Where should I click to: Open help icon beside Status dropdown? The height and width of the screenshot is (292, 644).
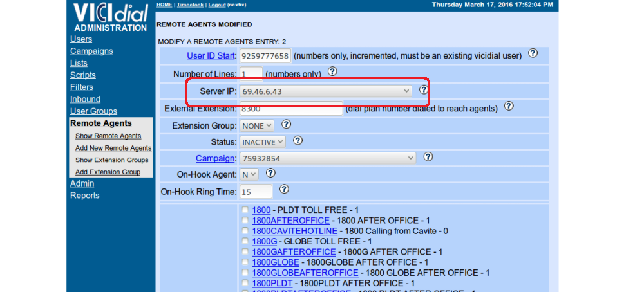(x=298, y=141)
